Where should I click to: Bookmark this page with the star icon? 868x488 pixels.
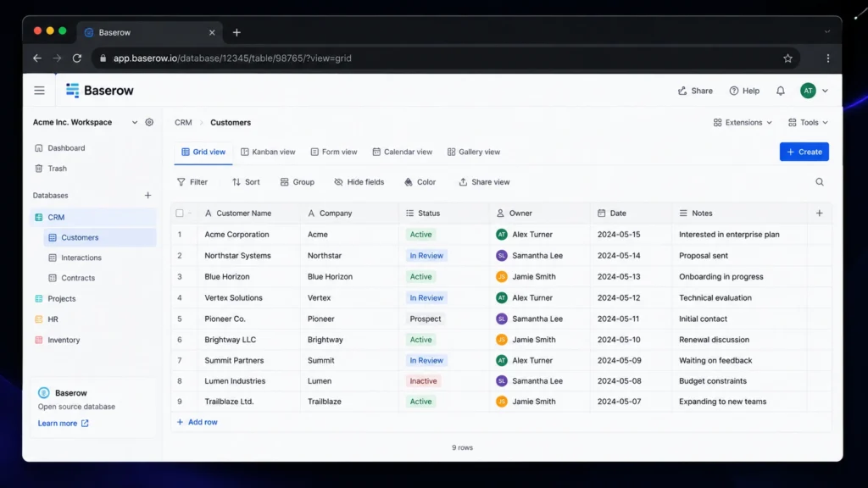click(x=787, y=58)
